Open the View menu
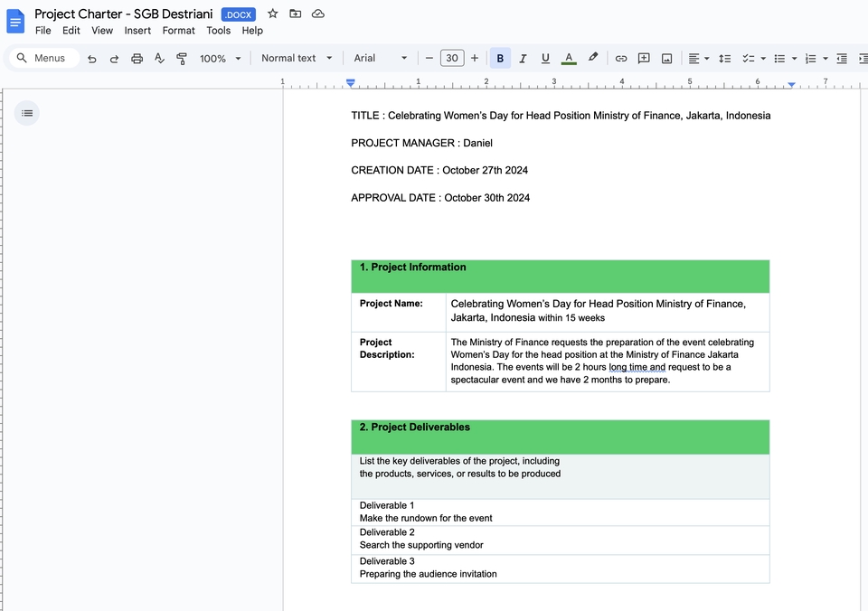 102,31
